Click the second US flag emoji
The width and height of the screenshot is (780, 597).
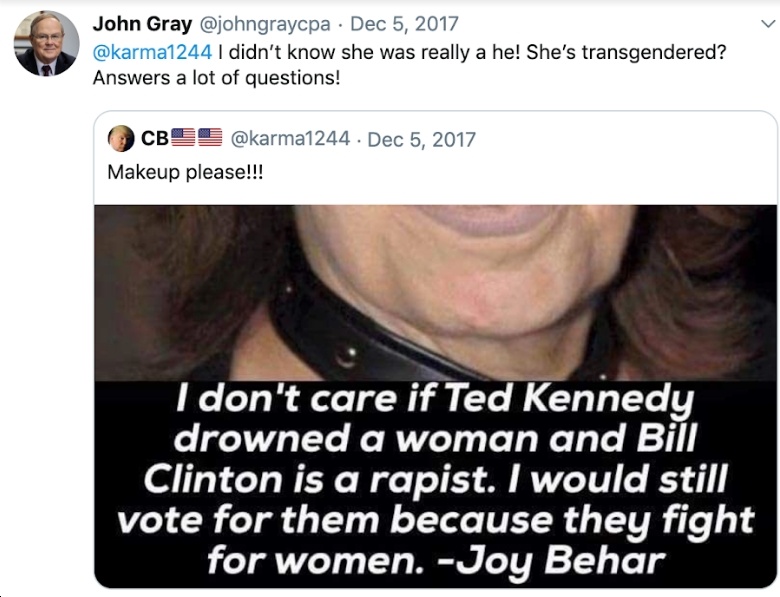point(210,138)
